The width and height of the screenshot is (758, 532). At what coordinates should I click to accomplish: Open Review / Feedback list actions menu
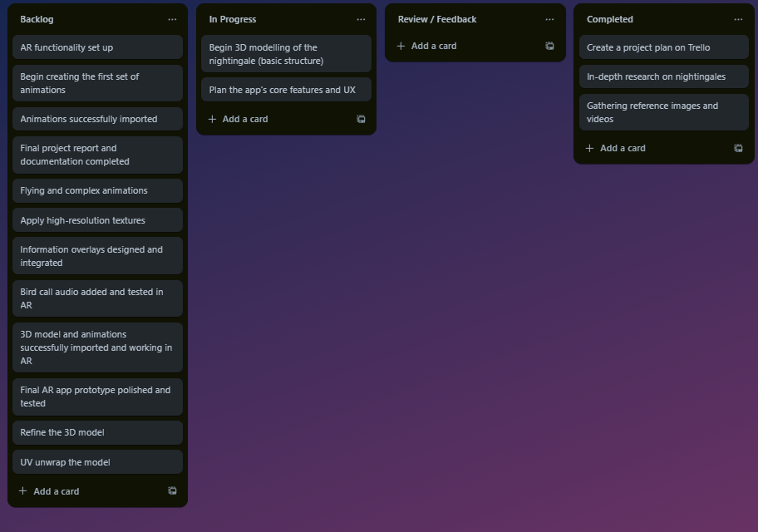coord(549,19)
